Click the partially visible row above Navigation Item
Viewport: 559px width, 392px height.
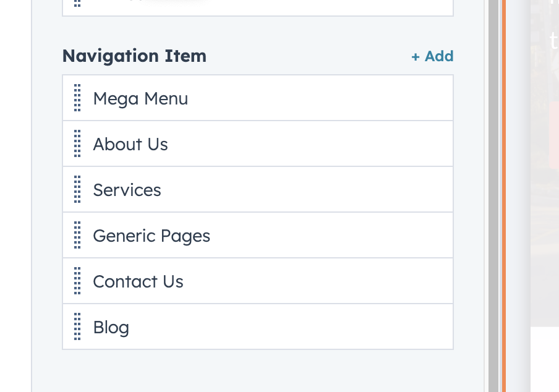[258, 7]
